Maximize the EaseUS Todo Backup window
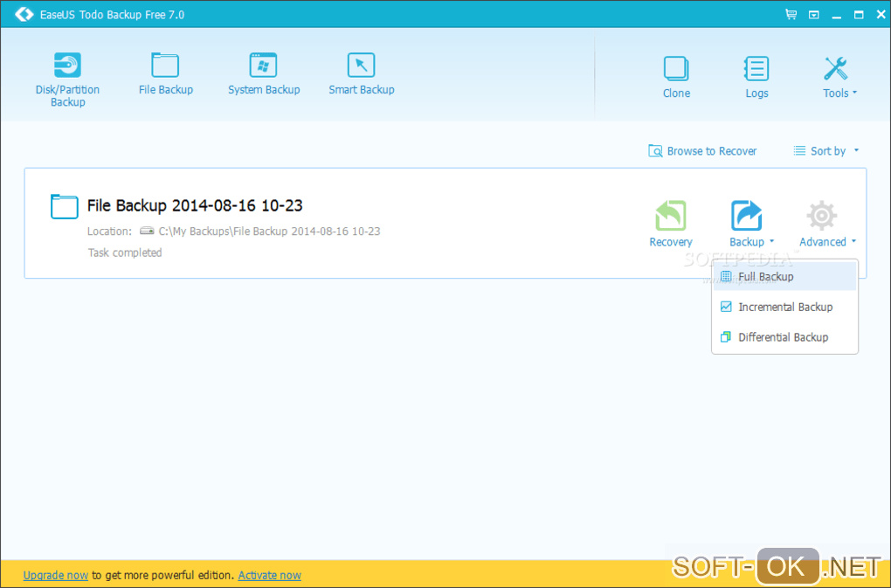The width and height of the screenshot is (891, 588). [859, 15]
